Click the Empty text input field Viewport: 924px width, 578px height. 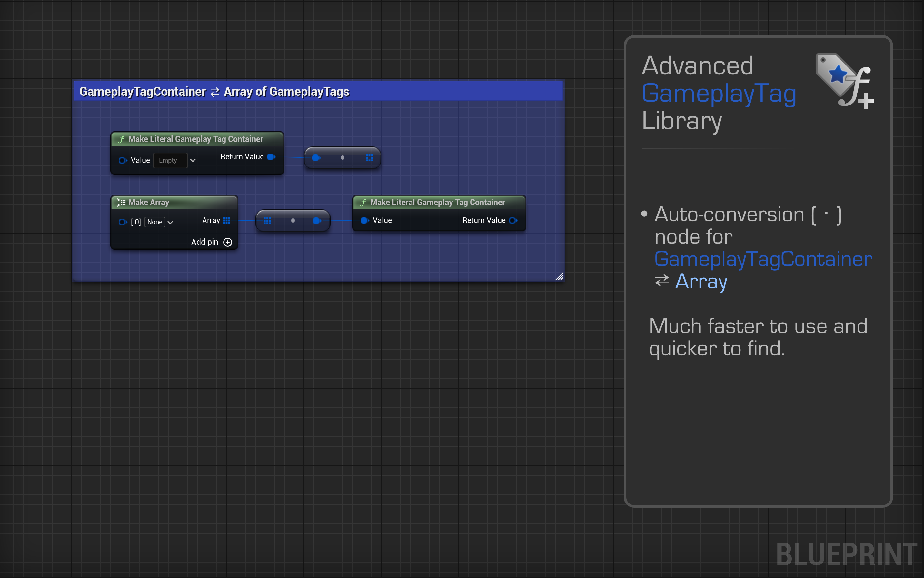(170, 160)
